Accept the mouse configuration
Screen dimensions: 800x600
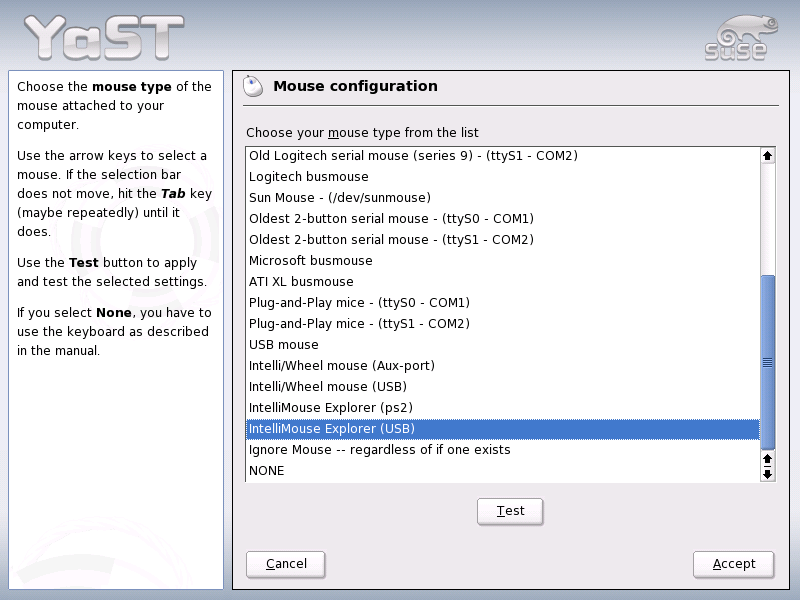734,564
